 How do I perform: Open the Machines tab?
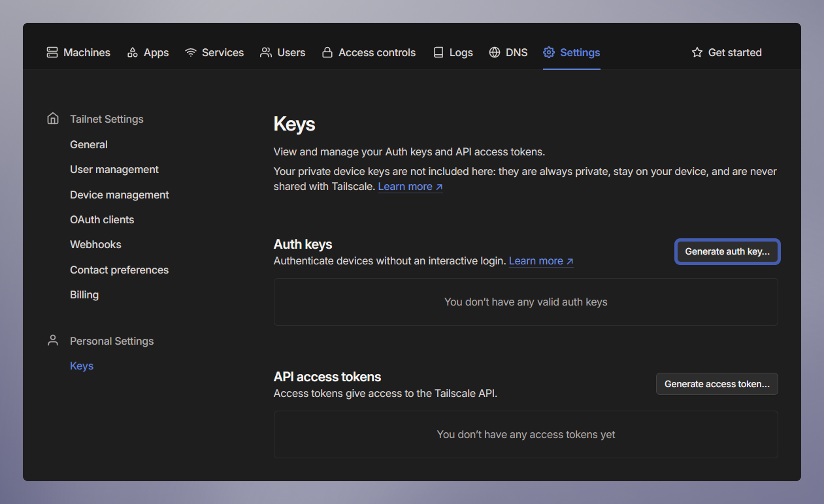(78, 52)
